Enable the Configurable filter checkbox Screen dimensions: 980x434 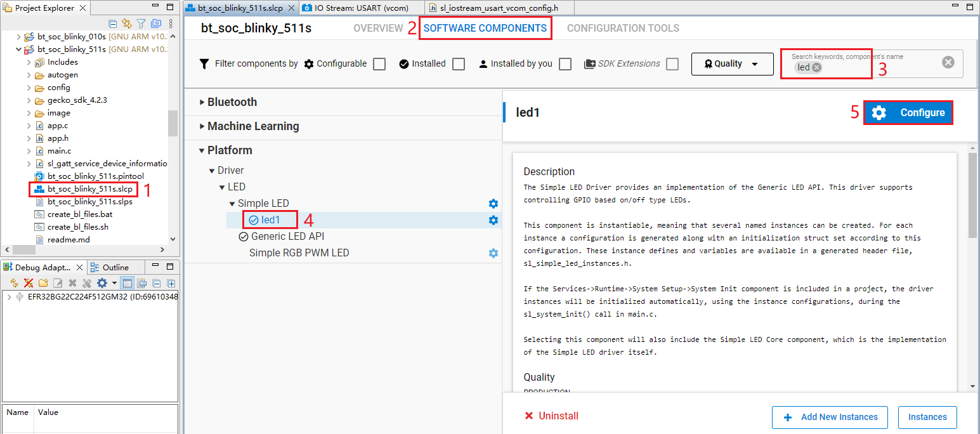pos(379,64)
